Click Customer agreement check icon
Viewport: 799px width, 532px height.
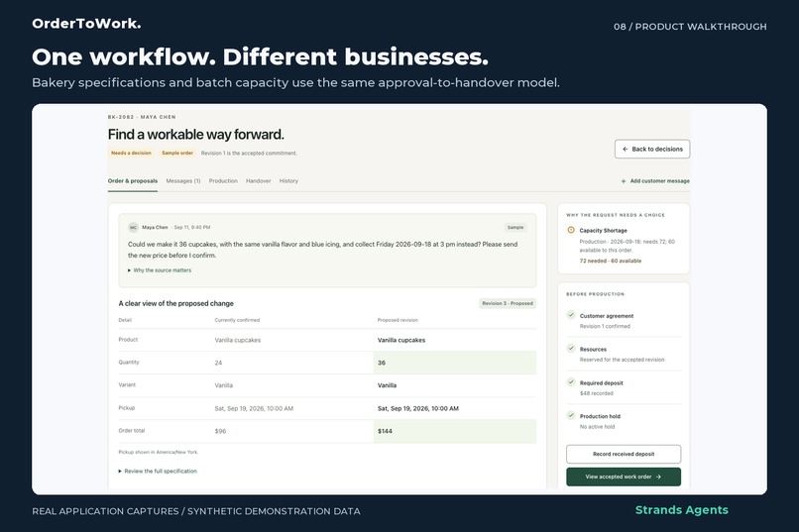[x=571, y=315]
